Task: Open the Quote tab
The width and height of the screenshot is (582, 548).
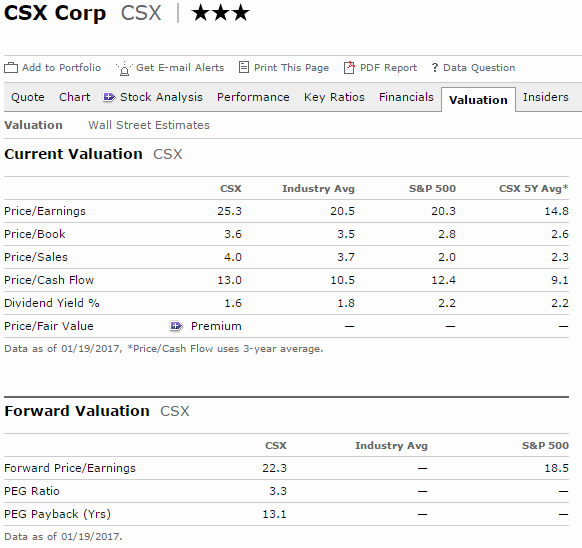Action: (x=28, y=97)
